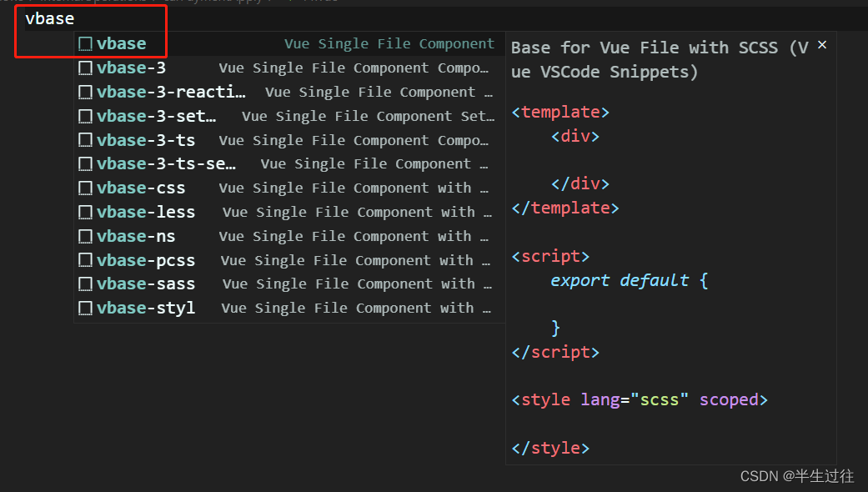Image resolution: width=868 pixels, height=492 pixels.
Task: Click the typed vbase text in editor
Action: coord(50,19)
